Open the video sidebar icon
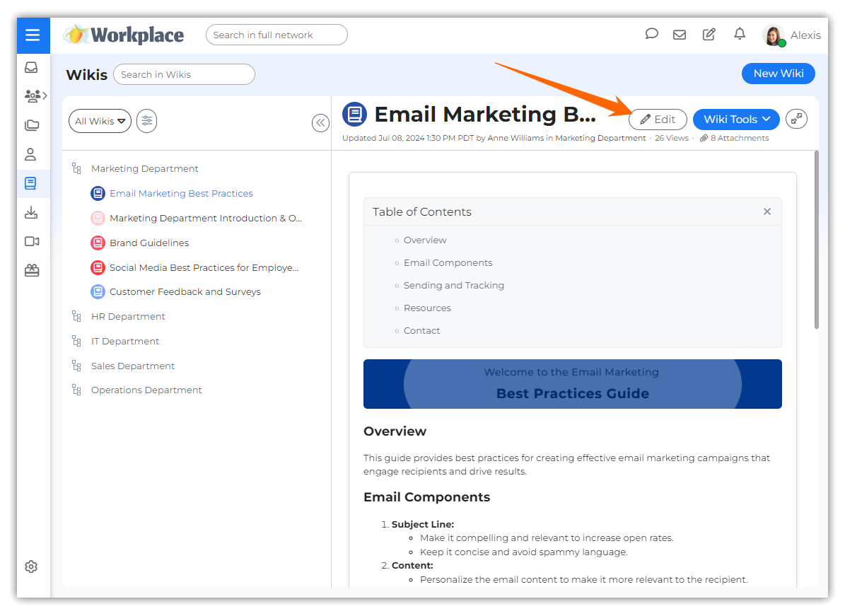 coord(31,242)
